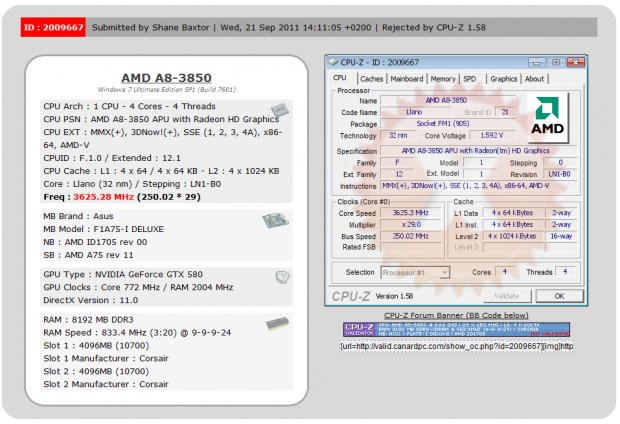The width and height of the screenshot is (620, 424).
Task: Minimize the CPU-Z window
Action: tap(537, 62)
